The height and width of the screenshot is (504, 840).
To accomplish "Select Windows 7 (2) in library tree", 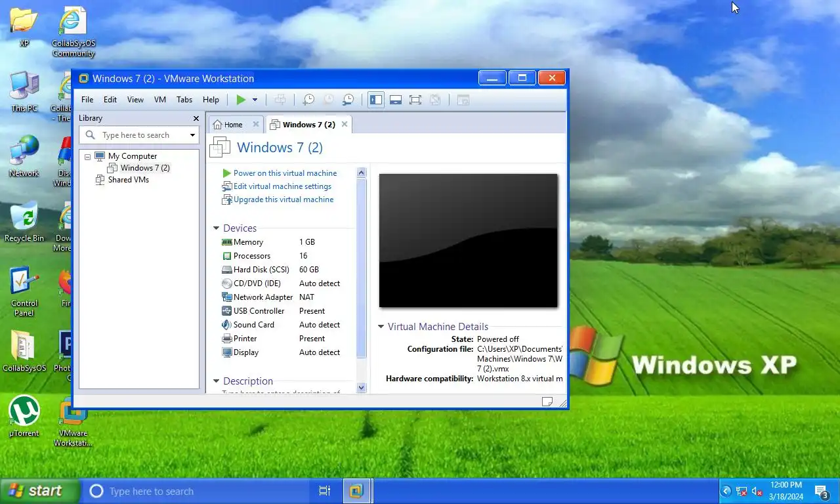I will (x=145, y=168).
